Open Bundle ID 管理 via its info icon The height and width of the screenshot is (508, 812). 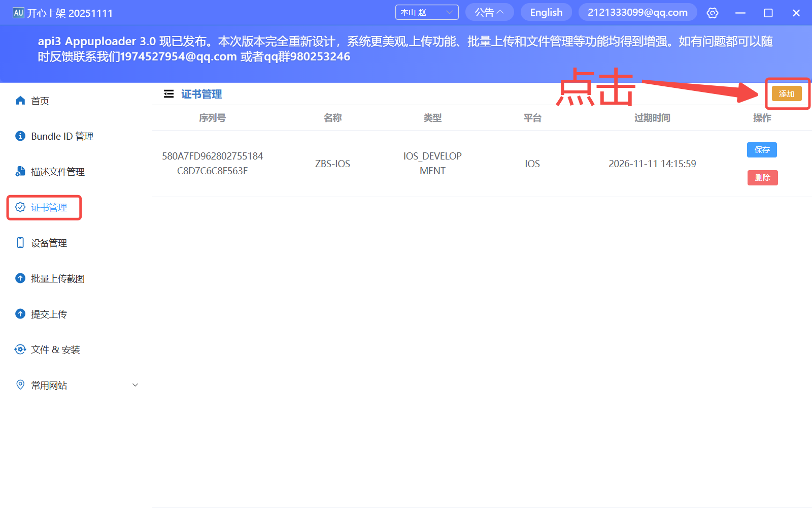tap(20, 136)
